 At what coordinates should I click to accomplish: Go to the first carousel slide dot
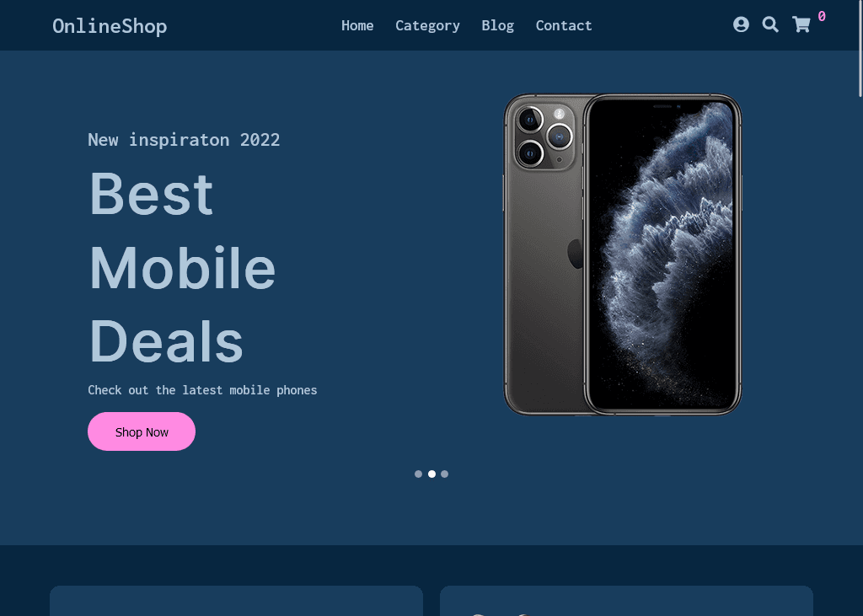click(x=418, y=474)
